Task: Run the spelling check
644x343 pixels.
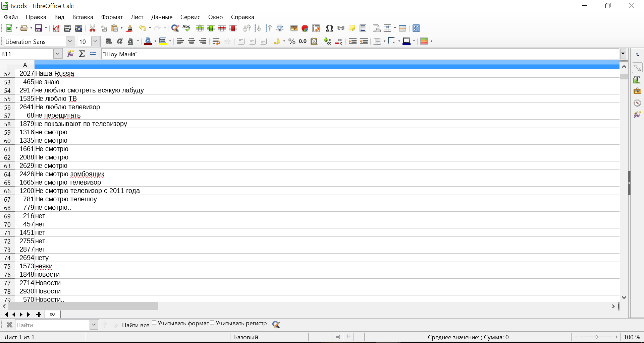Action: coord(186,28)
